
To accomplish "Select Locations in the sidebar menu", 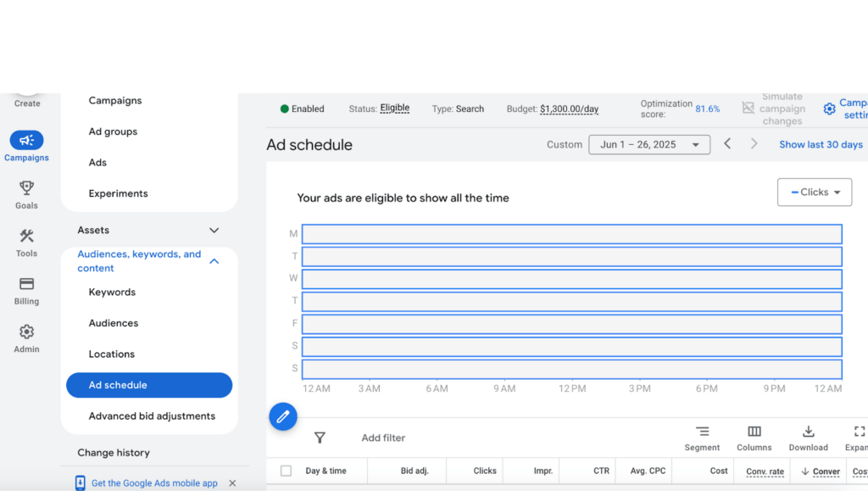I will pos(113,354).
